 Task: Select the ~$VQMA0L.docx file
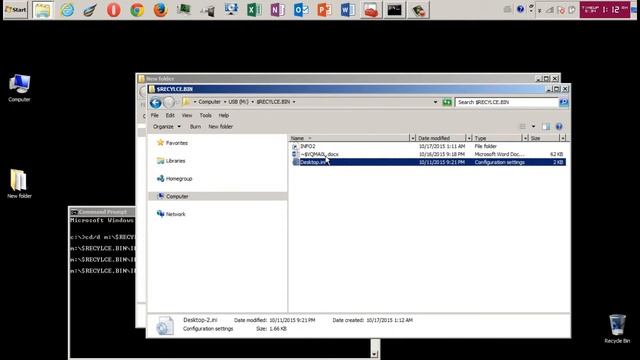319,154
